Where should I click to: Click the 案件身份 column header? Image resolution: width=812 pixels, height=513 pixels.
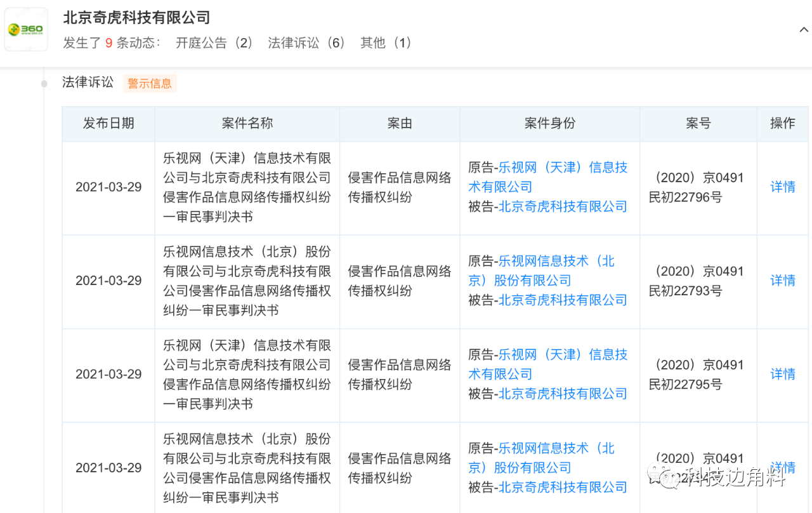[550, 123]
